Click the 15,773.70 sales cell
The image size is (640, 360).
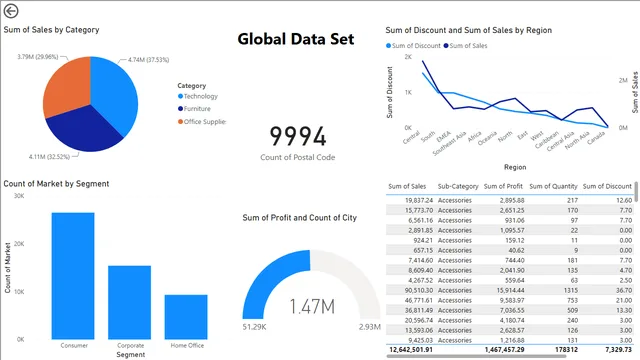pyautogui.click(x=419, y=210)
